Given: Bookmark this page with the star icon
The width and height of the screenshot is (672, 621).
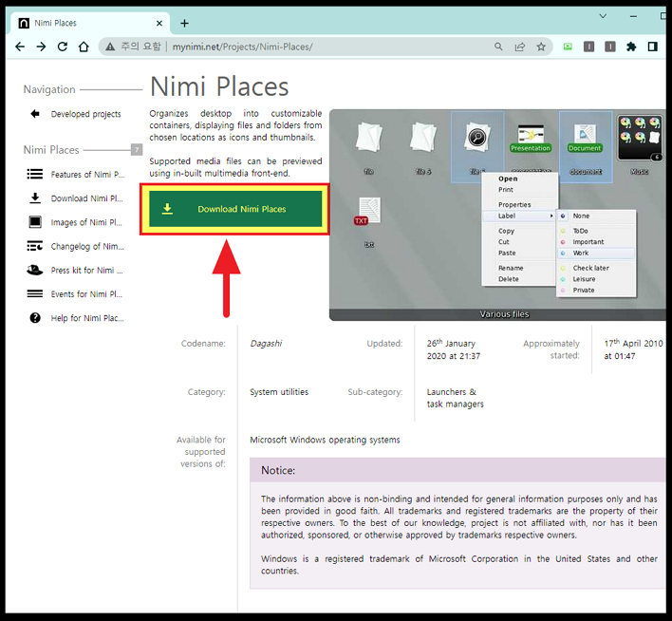Looking at the screenshot, I should point(541,47).
